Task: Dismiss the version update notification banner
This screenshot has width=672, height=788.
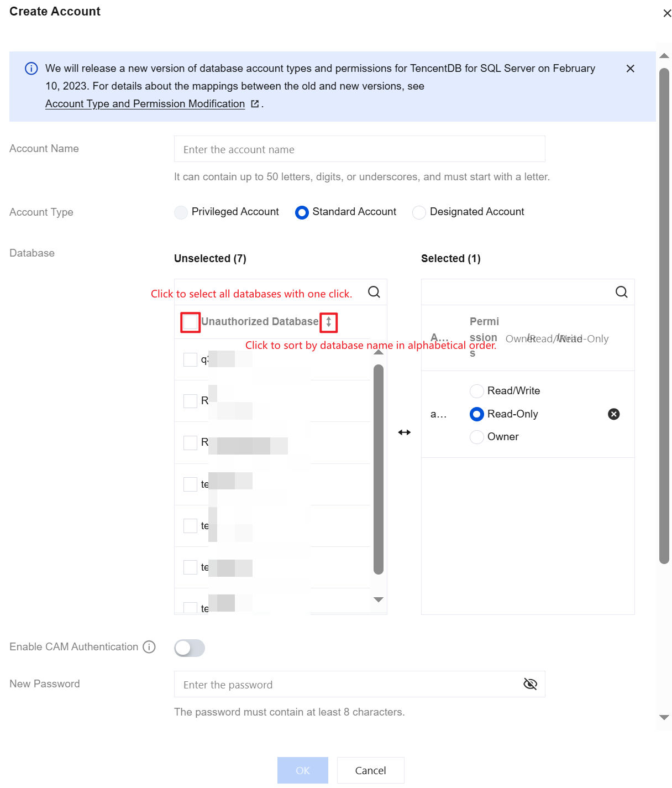Action: pyautogui.click(x=630, y=69)
